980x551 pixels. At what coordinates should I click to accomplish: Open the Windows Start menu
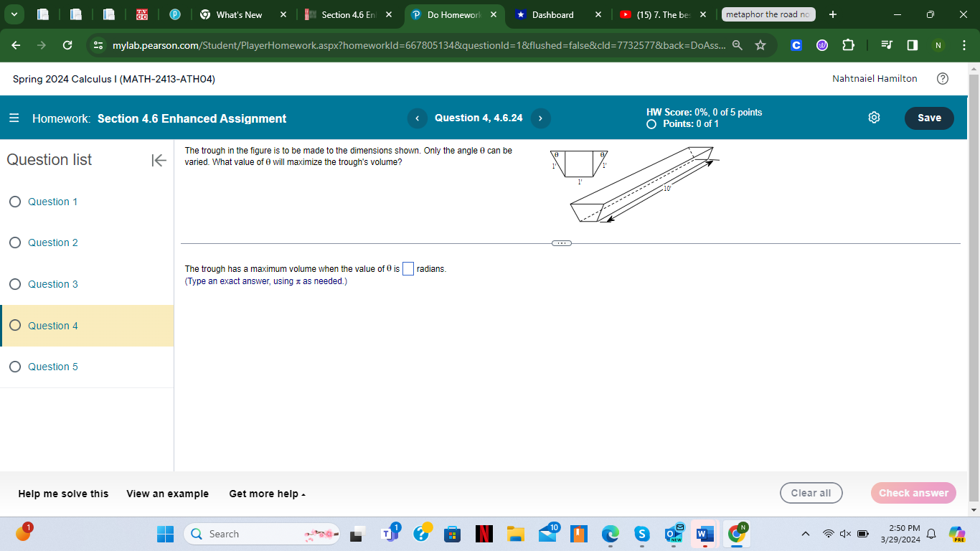166,534
